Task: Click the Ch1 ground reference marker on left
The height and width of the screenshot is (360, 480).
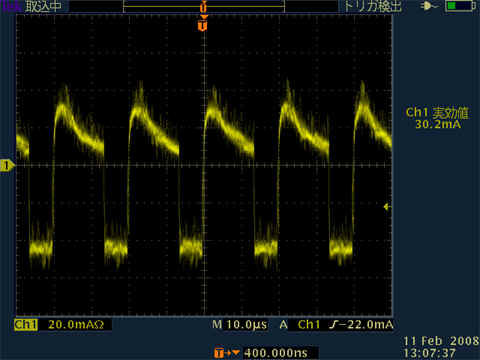Action: click(x=7, y=165)
